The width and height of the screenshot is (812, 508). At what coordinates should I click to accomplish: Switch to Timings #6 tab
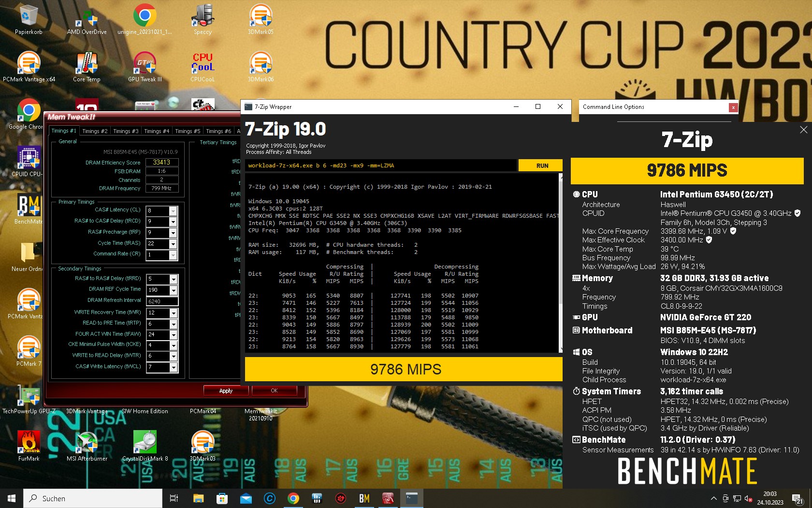click(218, 131)
